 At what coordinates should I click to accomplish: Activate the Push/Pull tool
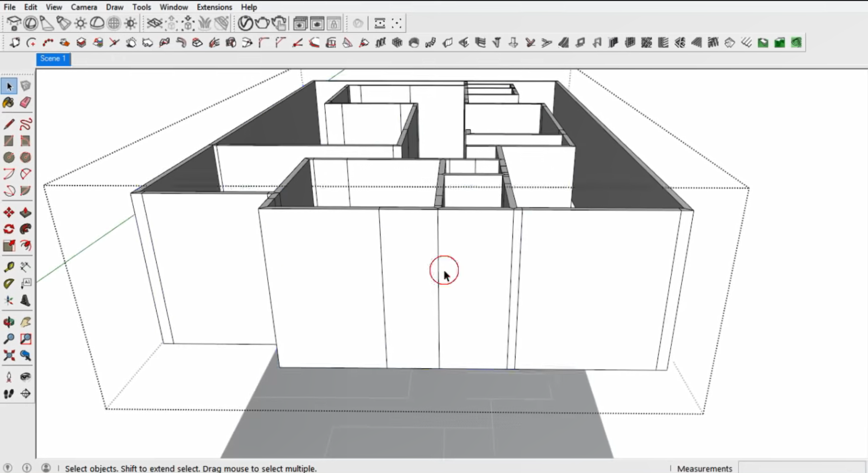tap(25, 212)
